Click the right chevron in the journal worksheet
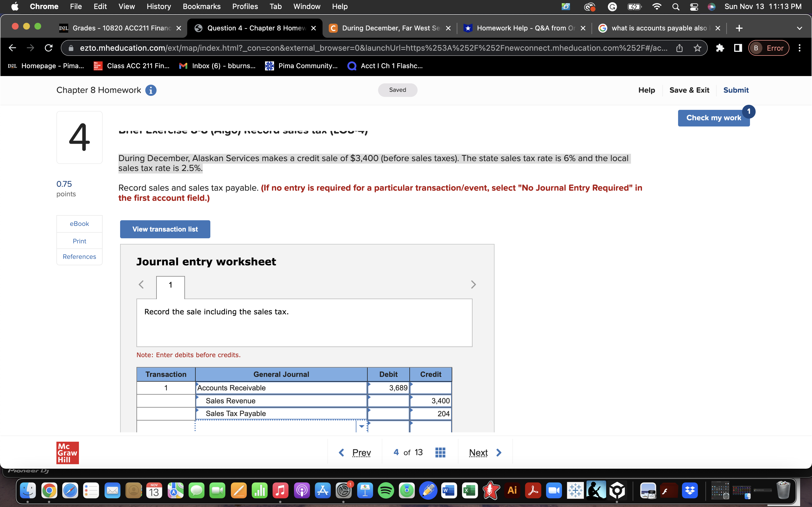 click(x=473, y=284)
